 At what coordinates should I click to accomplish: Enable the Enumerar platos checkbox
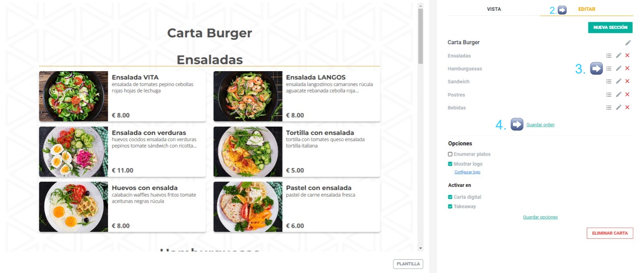tap(450, 154)
